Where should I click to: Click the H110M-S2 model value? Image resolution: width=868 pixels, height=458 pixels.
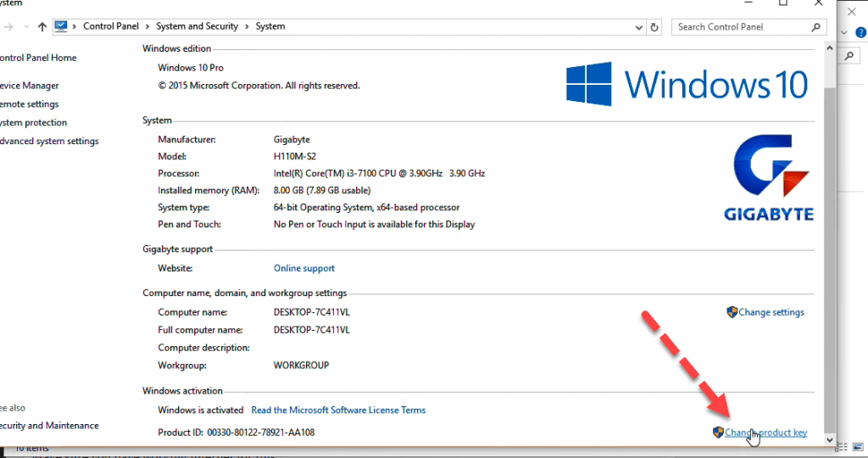[x=295, y=156]
